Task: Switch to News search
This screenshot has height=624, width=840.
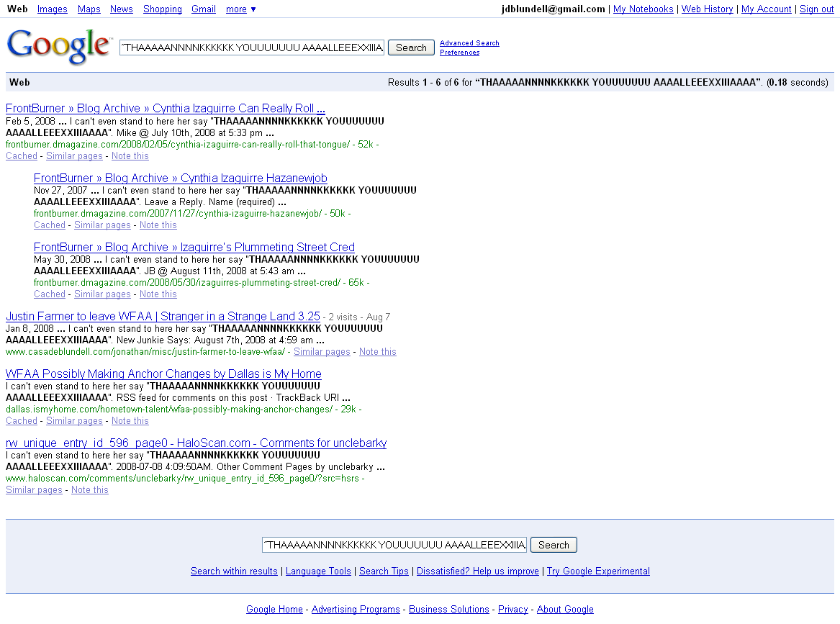Action: click(121, 9)
